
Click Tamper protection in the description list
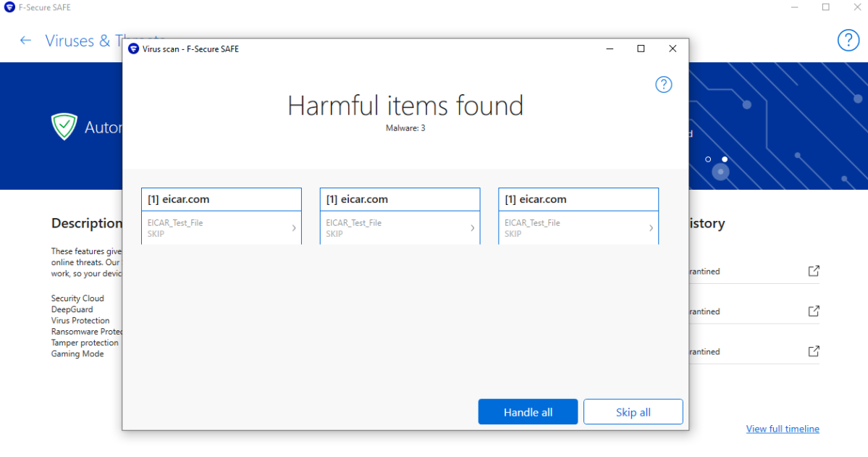coord(85,343)
